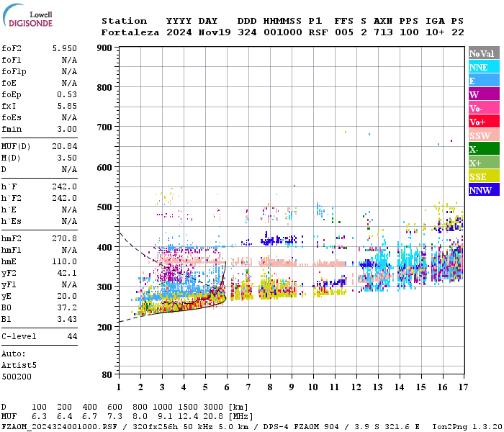Click the fmin value 3.00
504x432 pixels.
(x=67, y=129)
